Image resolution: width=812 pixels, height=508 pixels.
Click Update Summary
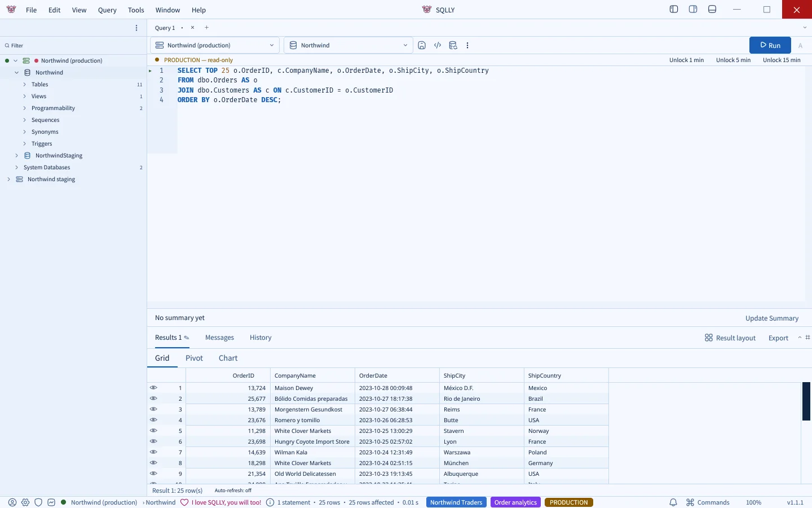(772, 318)
